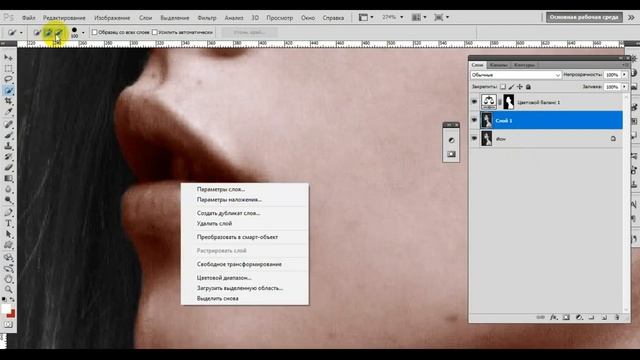Open the blend mode dropdown 'Обычные'
640x360 pixels.
tap(516, 75)
